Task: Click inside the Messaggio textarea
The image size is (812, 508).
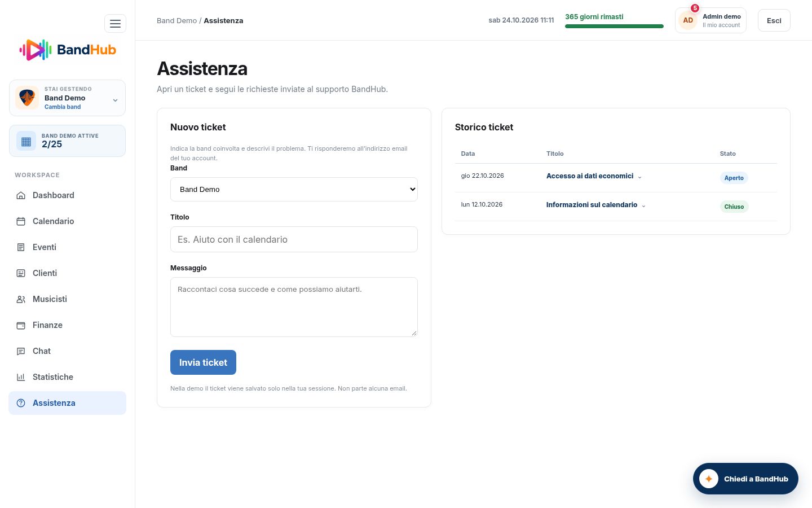Action: click(x=294, y=307)
